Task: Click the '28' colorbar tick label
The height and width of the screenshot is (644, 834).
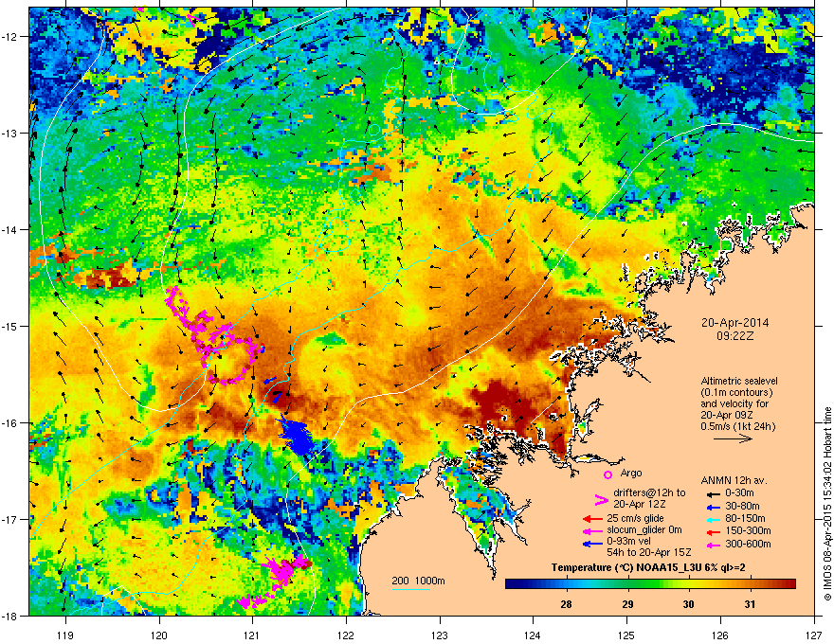Action: (x=567, y=604)
